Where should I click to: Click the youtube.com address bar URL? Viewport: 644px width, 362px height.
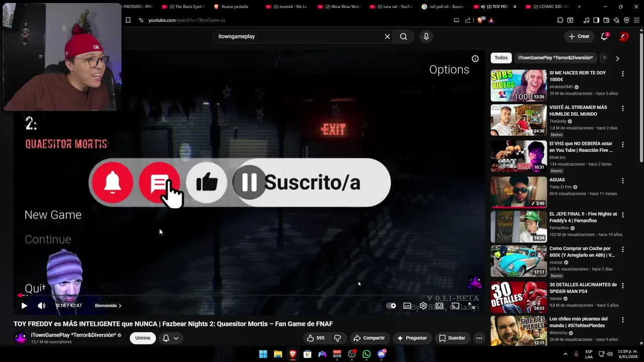pos(187,20)
